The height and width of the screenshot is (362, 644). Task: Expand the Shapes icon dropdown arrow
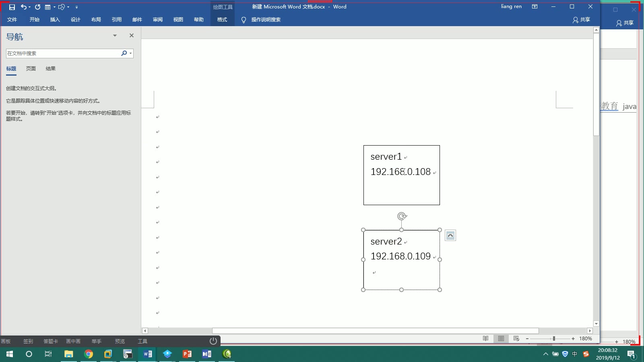[68, 7]
